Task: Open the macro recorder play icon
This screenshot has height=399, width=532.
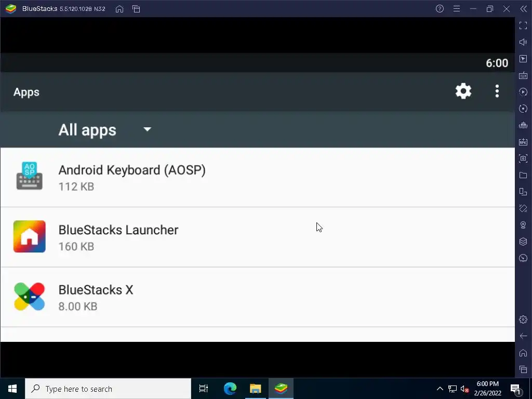Action: [523, 92]
